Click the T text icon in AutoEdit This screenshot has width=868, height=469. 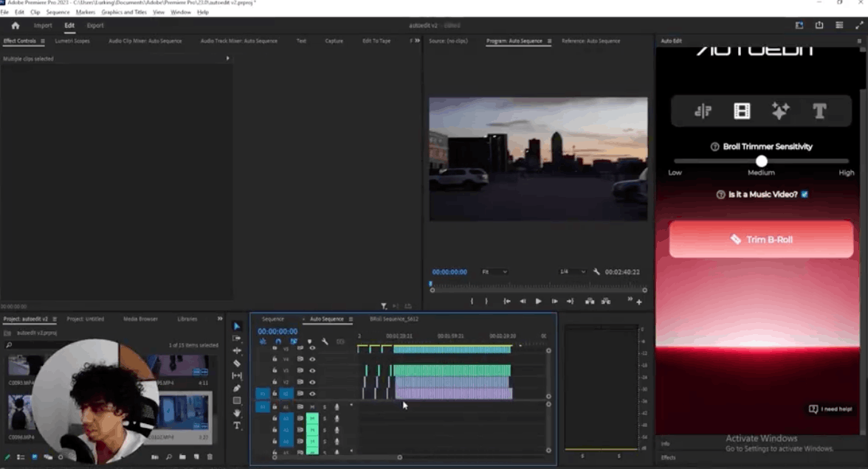(x=819, y=111)
